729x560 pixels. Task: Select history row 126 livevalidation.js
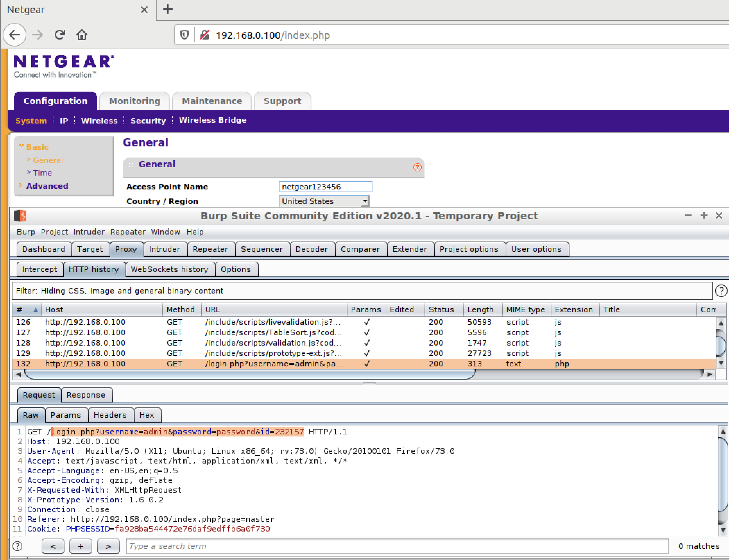364,322
